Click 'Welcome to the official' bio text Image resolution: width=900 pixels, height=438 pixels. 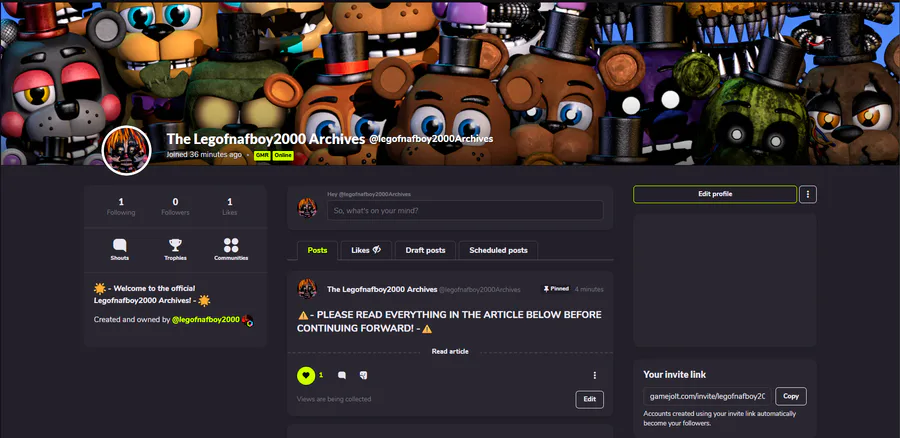click(152, 294)
